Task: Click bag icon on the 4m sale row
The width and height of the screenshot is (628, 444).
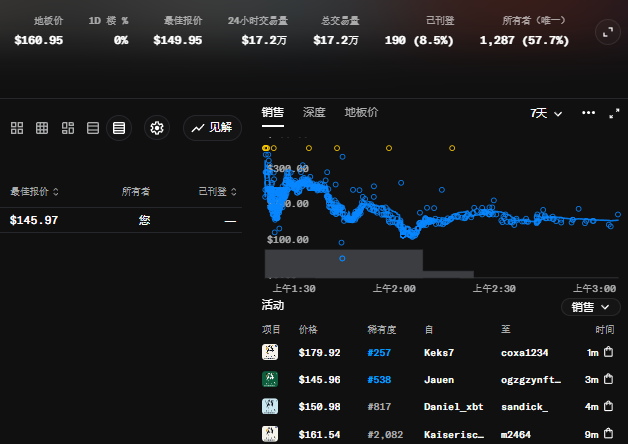Action: pos(608,406)
